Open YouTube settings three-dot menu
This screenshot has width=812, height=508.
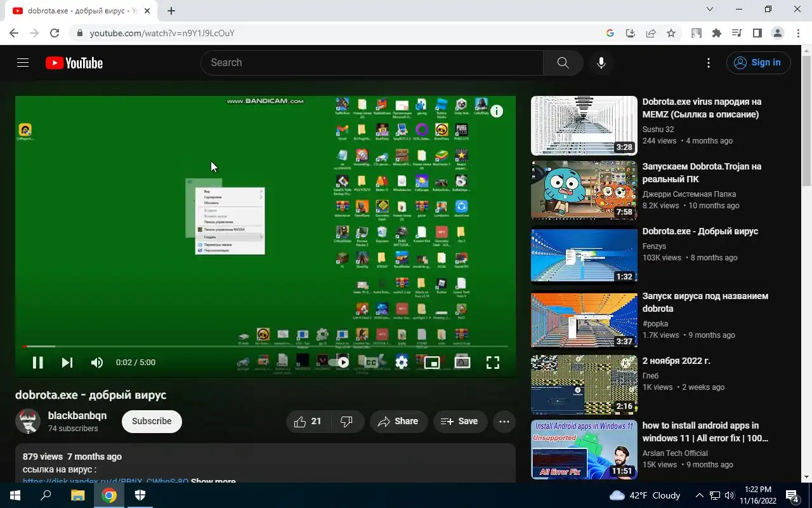tap(709, 63)
